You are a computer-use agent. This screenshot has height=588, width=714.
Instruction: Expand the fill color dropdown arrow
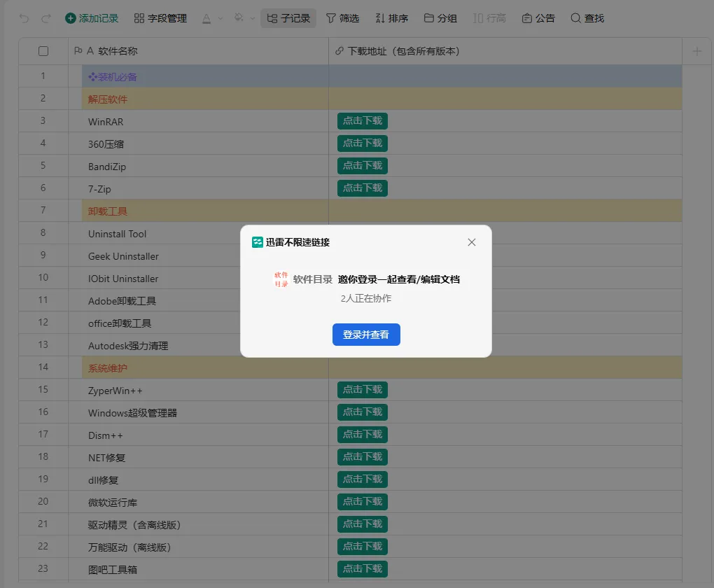pyautogui.click(x=253, y=19)
